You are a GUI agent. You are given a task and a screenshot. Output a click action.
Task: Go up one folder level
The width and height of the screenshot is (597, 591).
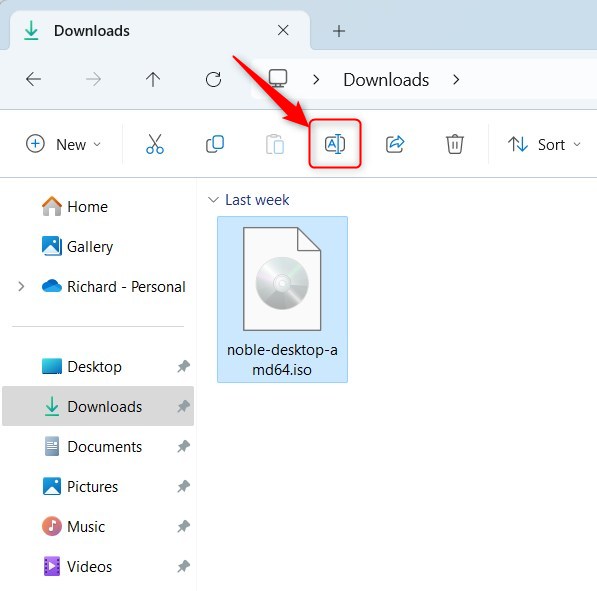click(x=153, y=80)
